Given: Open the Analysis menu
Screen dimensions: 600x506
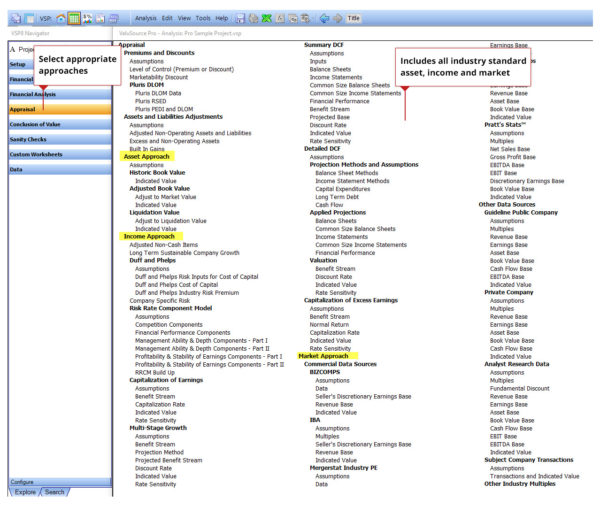Looking at the screenshot, I should [x=146, y=18].
